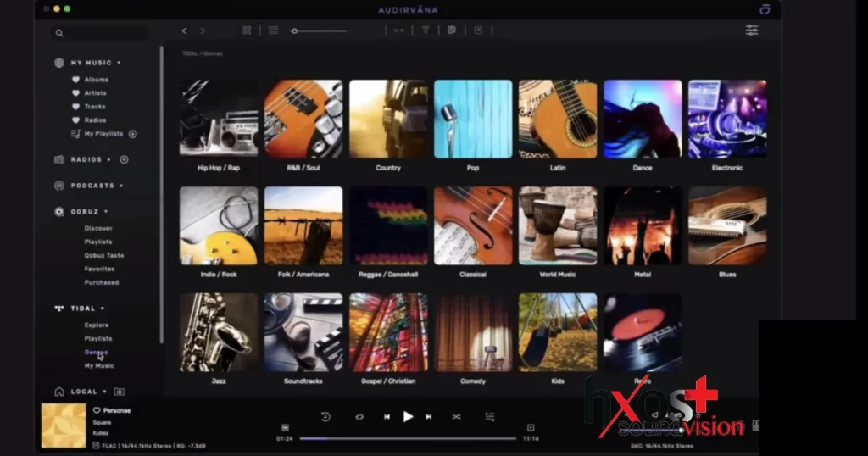Toggle shuffle playback
The width and height of the screenshot is (868, 456).
[x=456, y=417]
